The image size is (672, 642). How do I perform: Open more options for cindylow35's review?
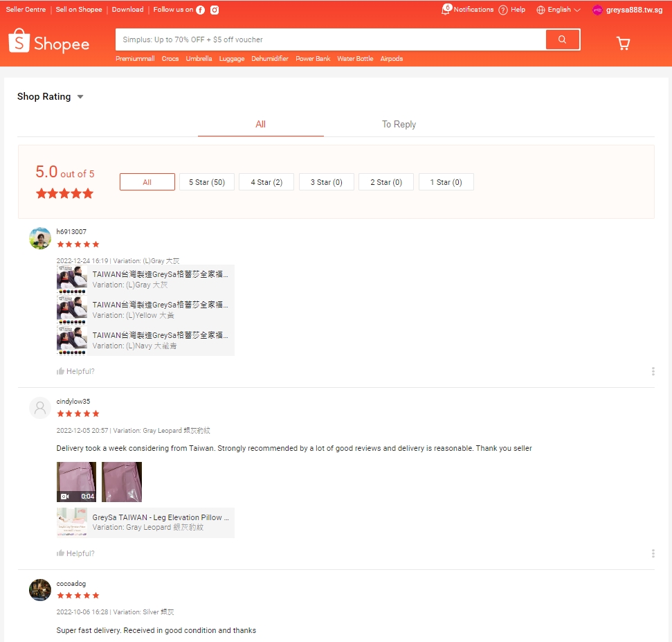tap(653, 553)
